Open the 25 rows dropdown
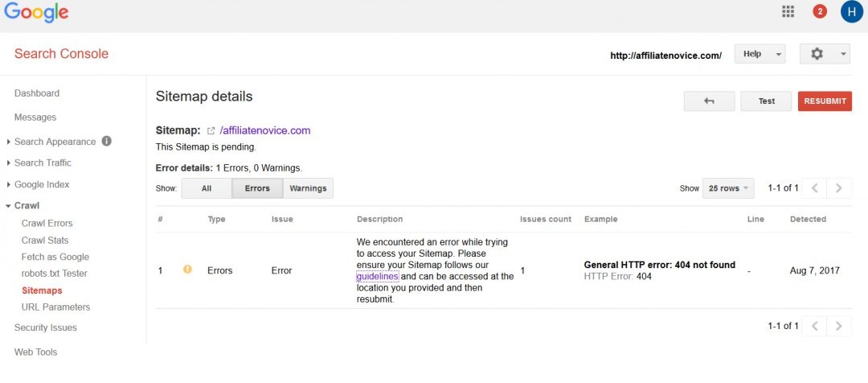Image resolution: width=868 pixels, height=383 pixels. click(728, 188)
